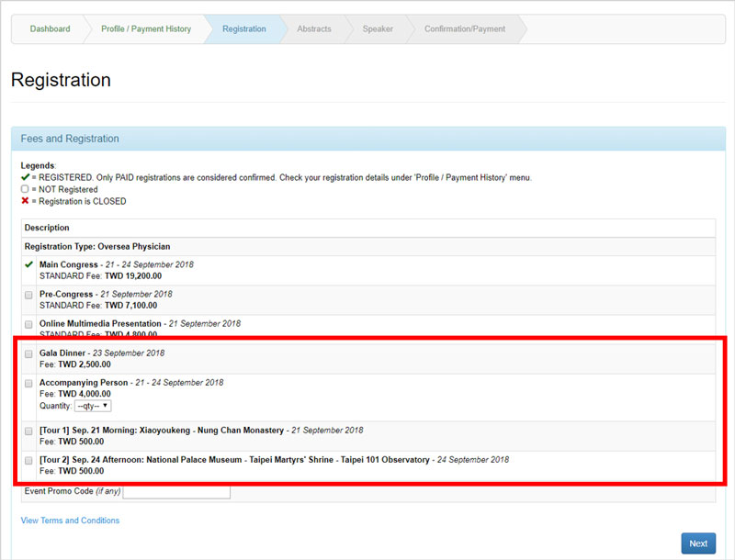Enable the Online Multimedia Presentation checkbox
The image size is (735, 560).
point(28,324)
